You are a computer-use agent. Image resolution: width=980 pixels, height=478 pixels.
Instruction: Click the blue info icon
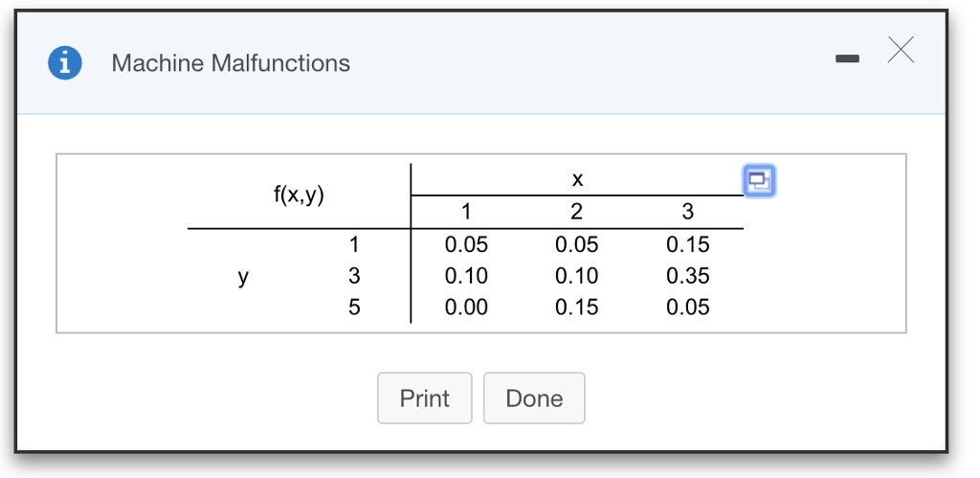[64, 63]
